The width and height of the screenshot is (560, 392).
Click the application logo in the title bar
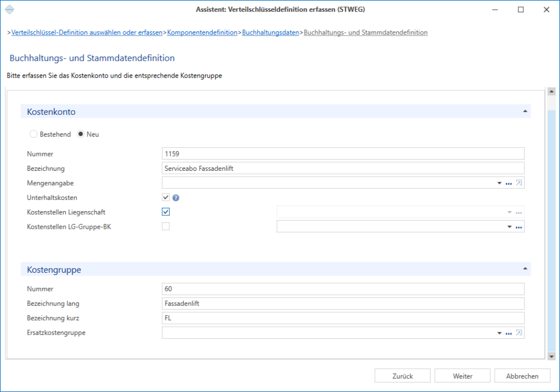[x=10, y=10]
